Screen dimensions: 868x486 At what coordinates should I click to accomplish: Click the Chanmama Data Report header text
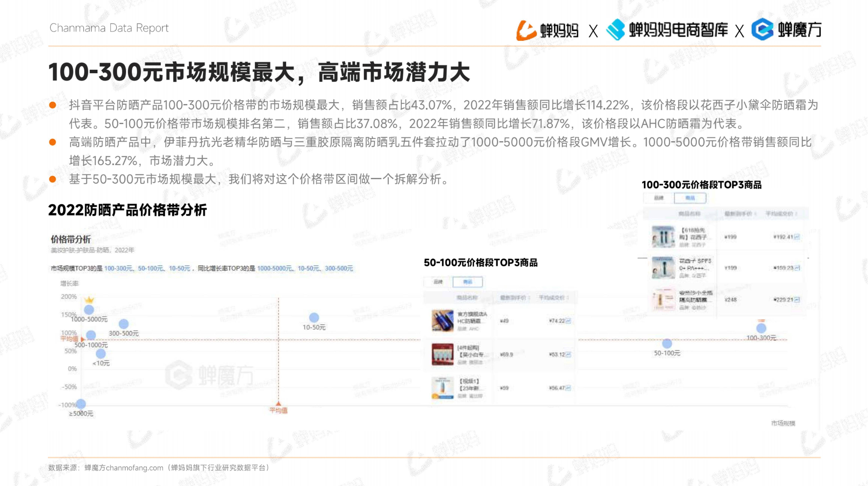coord(109,28)
